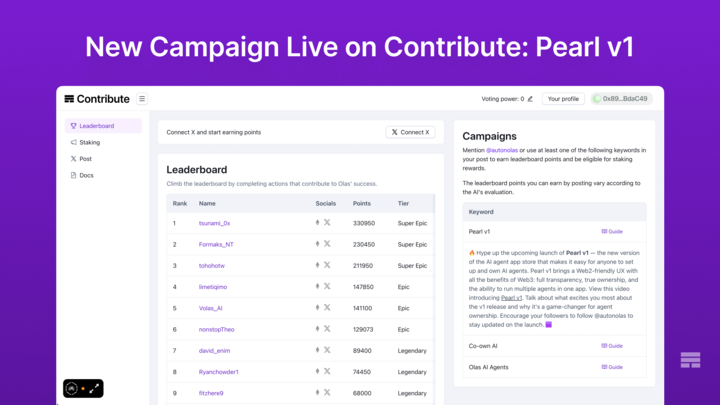Image resolution: width=720 pixels, height=405 pixels.
Task: Click the Staking megaphone icon
Action: tap(73, 142)
